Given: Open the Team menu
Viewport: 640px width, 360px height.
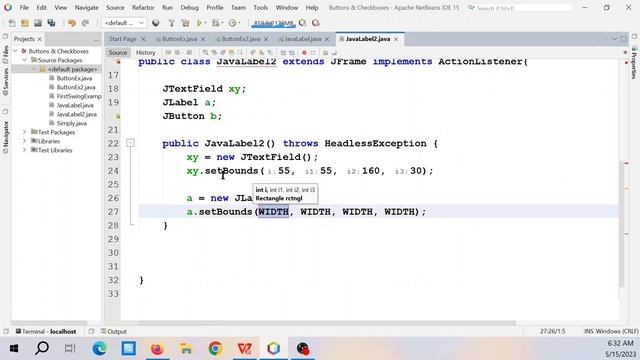Looking at the screenshot, I should 238,8.
